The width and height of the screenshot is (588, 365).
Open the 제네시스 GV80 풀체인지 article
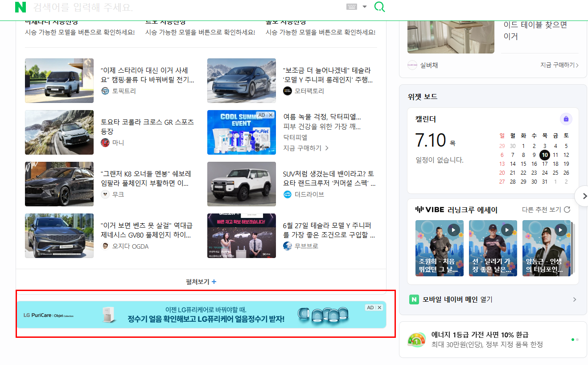pos(147,230)
